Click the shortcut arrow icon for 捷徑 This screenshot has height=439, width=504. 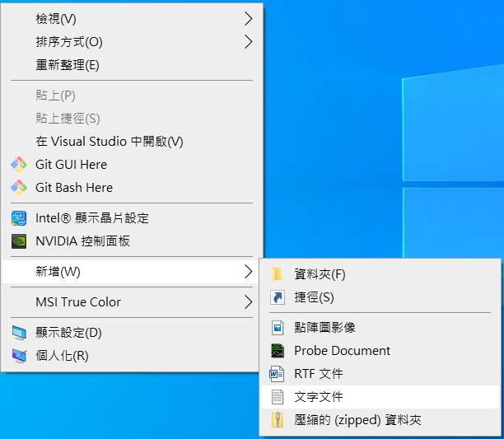pos(277,297)
